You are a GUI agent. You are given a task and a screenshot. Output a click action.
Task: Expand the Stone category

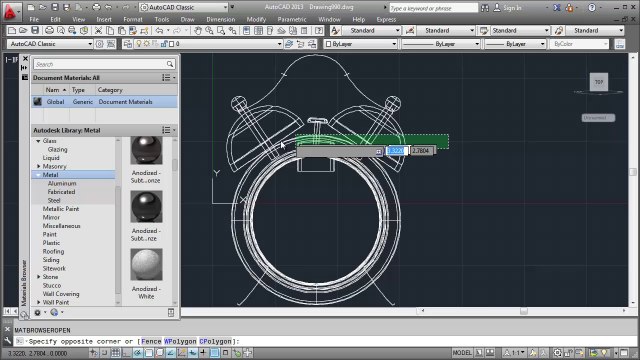[39, 277]
